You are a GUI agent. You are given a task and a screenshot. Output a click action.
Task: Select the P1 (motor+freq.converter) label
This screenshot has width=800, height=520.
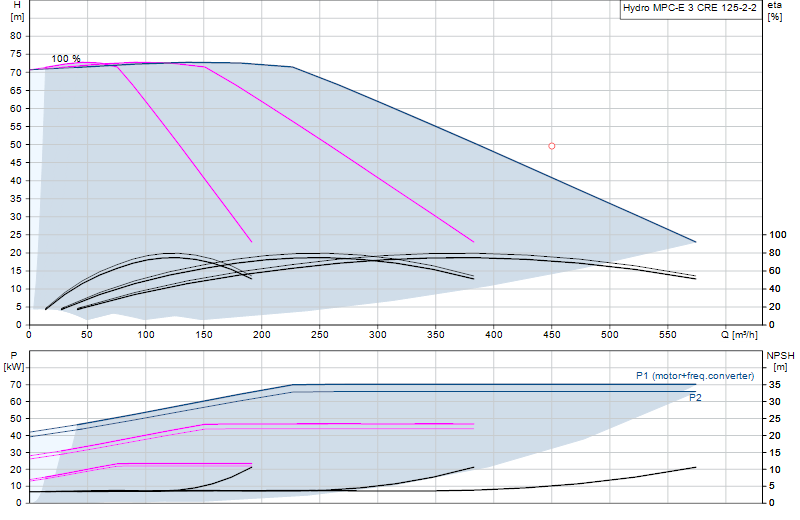pos(695,376)
